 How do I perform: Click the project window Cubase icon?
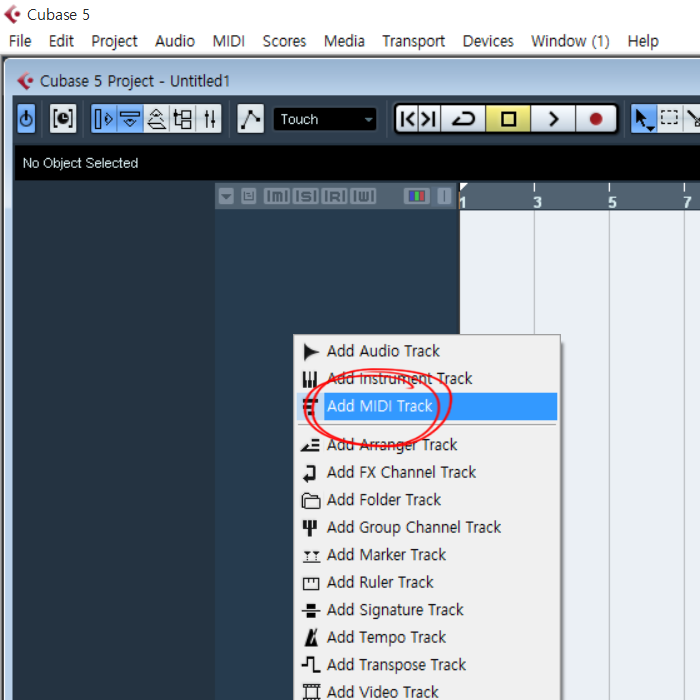tap(25, 81)
